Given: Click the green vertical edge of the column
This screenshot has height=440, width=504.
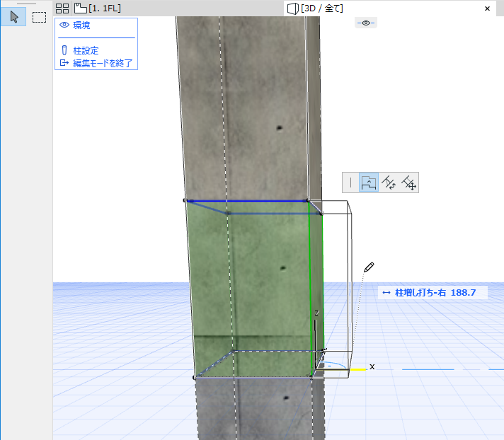Looking at the screenshot, I should (309, 283).
